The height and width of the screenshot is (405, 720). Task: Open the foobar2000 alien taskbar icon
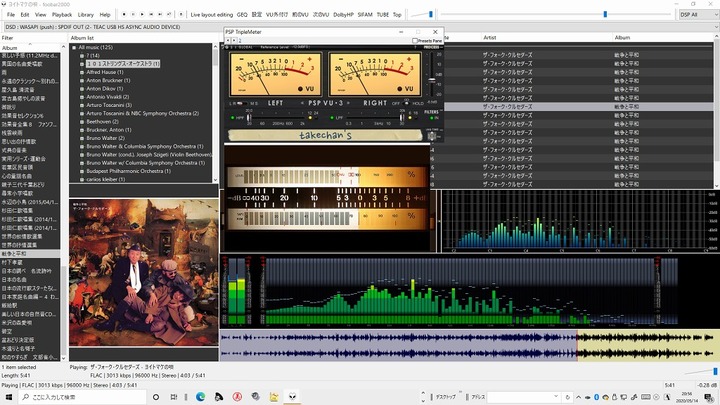(x=292, y=397)
